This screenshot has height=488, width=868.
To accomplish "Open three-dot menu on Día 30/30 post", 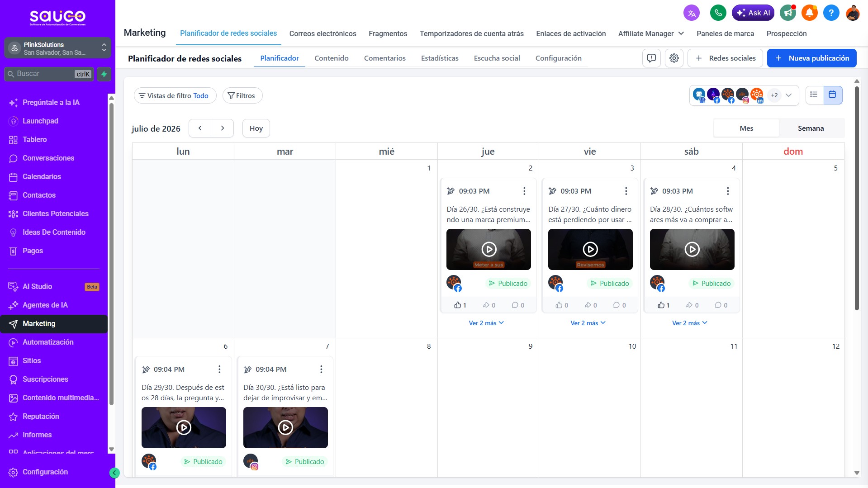I will [x=321, y=370].
